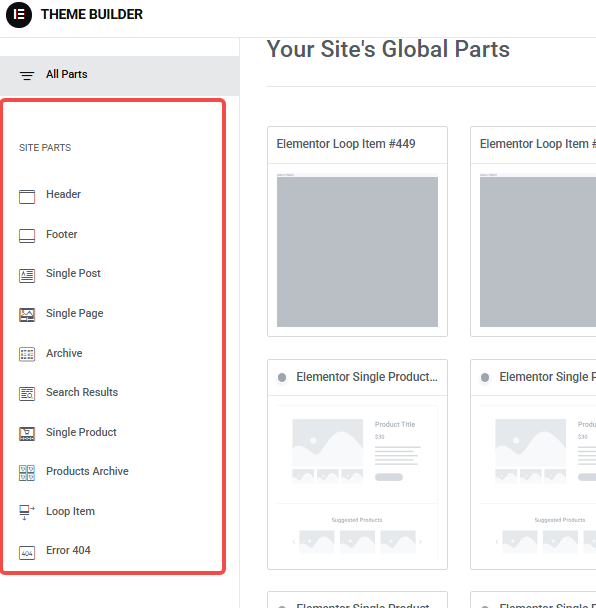Open first Single Product template preview
Image resolution: width=596 pixels, height=608 pixels.
(357, 483)
